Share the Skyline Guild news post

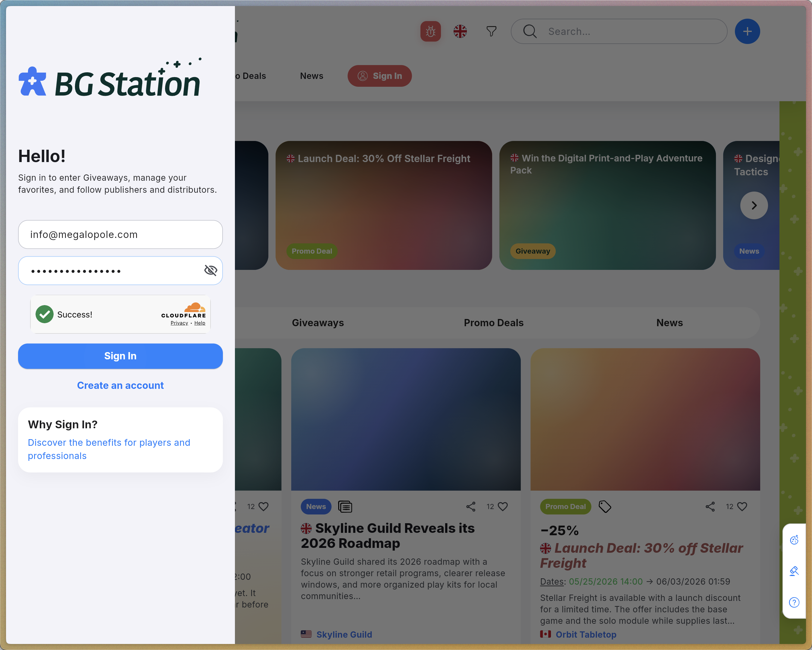pos(471,507)
